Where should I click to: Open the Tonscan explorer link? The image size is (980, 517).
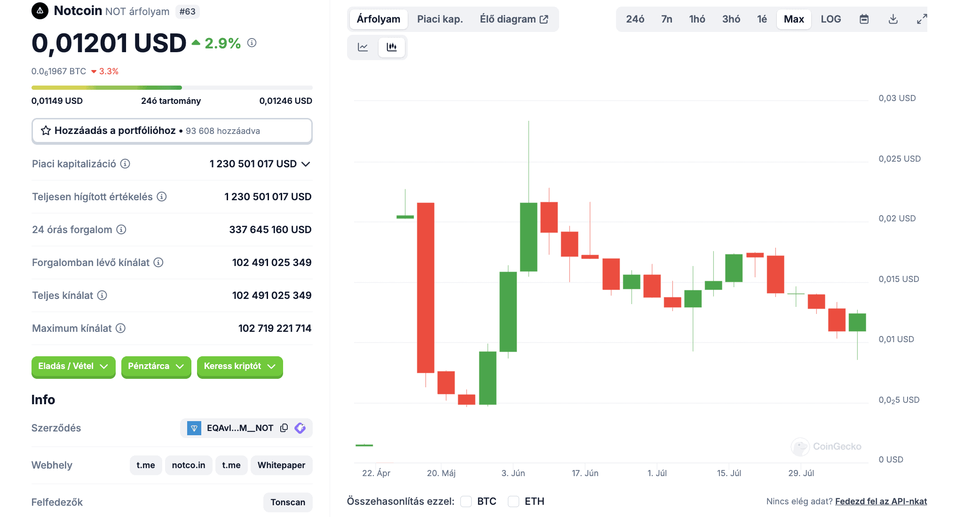288,502
